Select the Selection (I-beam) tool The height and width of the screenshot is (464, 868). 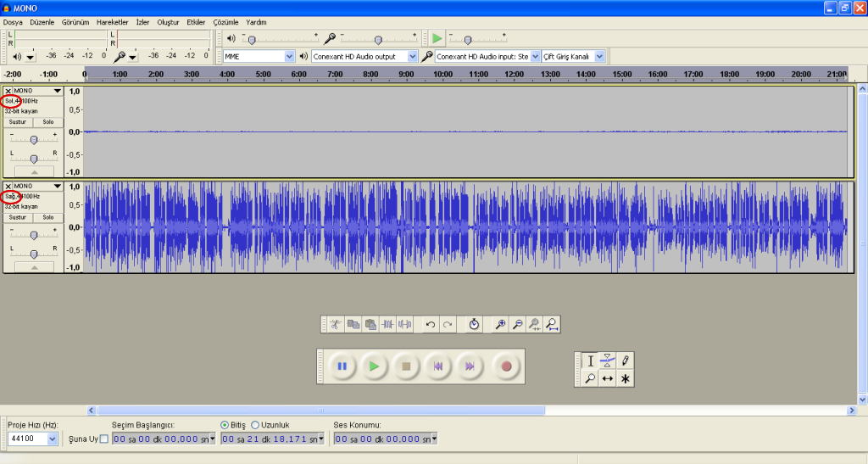(590, 361)
